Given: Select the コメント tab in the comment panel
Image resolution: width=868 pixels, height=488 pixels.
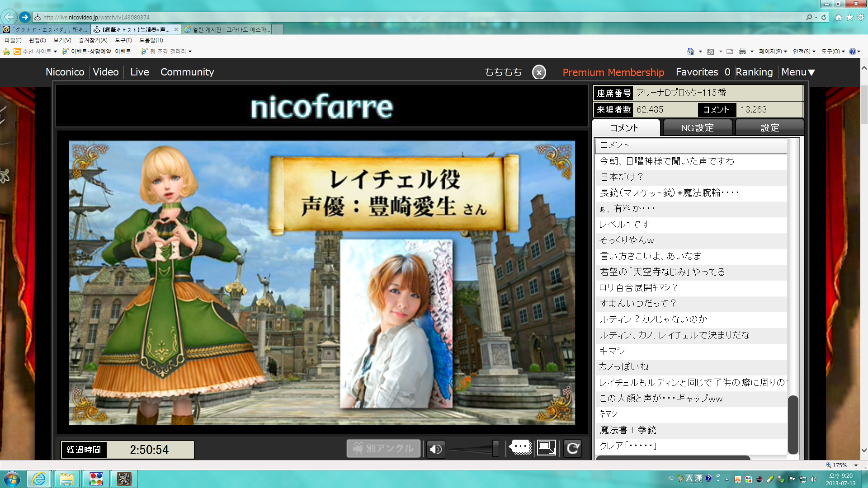Looking at the screenshot, I should [x=626, y=128].
